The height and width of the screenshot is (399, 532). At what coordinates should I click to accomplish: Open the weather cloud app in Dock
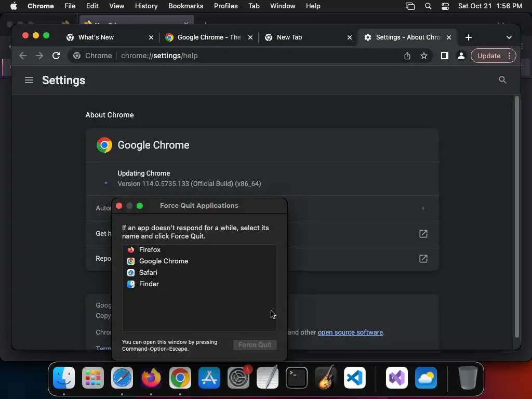click(x=426, y=378)
